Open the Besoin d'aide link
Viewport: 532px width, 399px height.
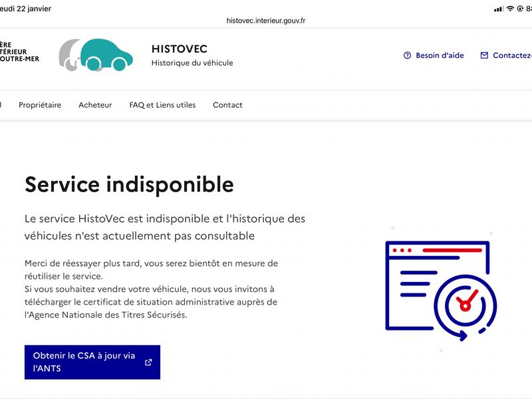440,56
